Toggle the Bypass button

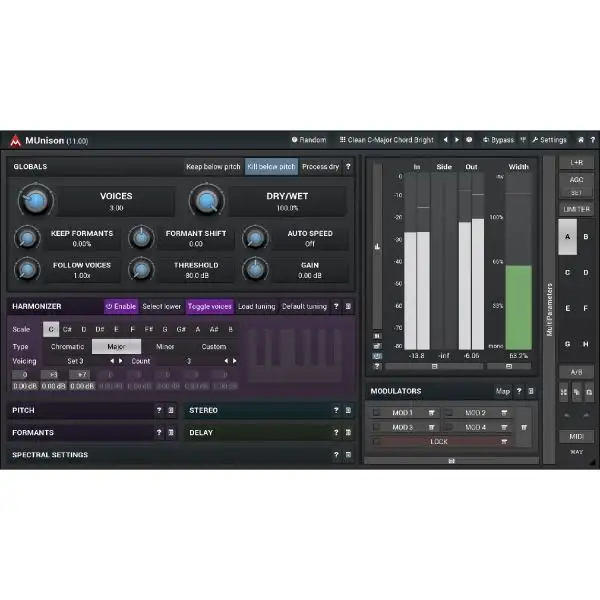coord(498,140)
